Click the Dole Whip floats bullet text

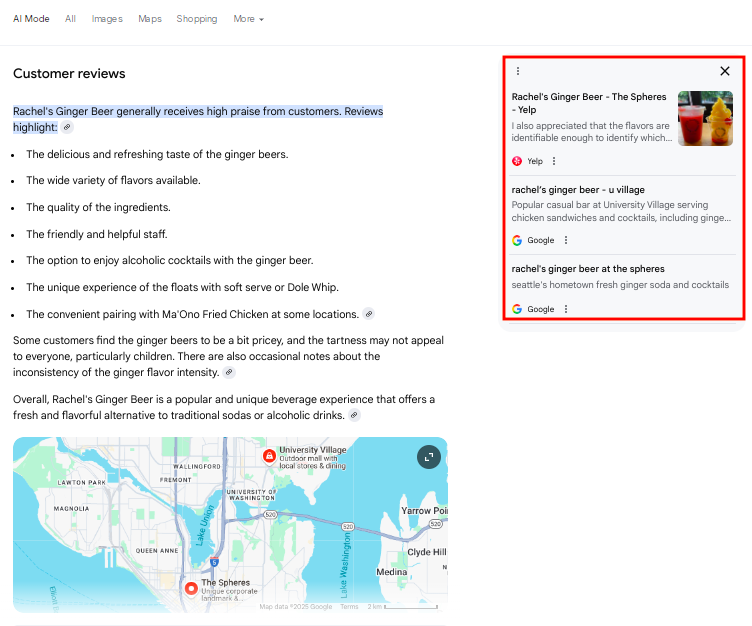(182, 287)
